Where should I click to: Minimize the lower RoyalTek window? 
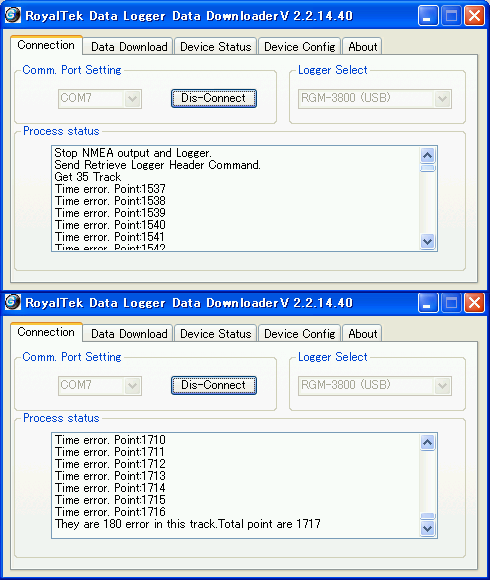click(x=428, y=303)
